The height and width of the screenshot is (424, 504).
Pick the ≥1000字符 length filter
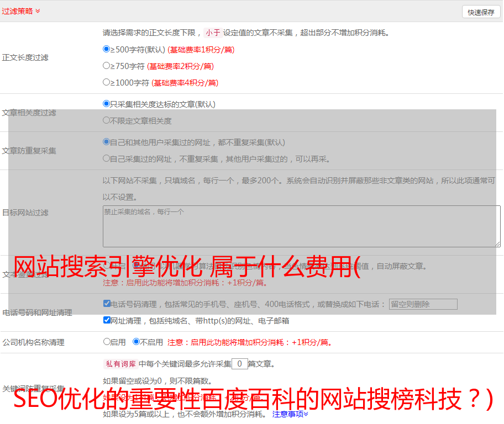(106, 82)
